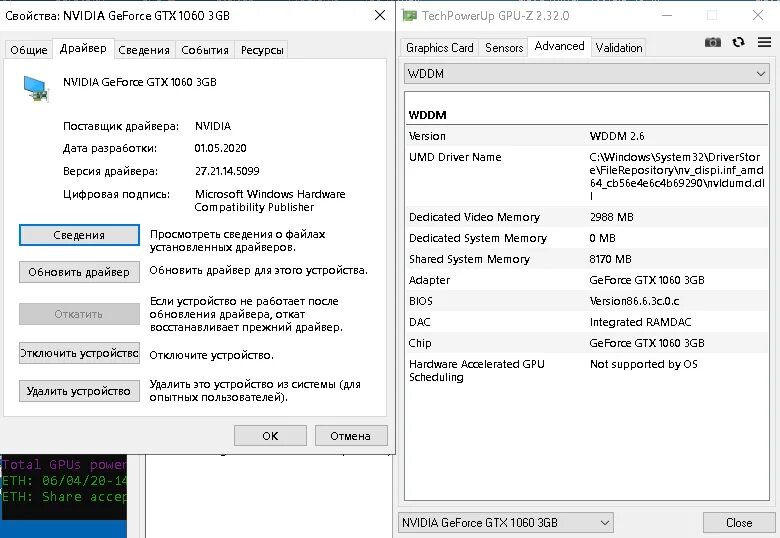Select the GPU-Z Advanced tab
Image resolution: width=780 pixels, height=538 pixels.
[x=559, y=46]
